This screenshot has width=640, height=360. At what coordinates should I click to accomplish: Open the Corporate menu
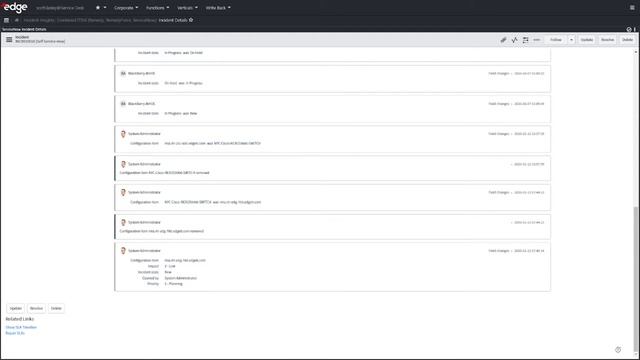tap(126, 7)
